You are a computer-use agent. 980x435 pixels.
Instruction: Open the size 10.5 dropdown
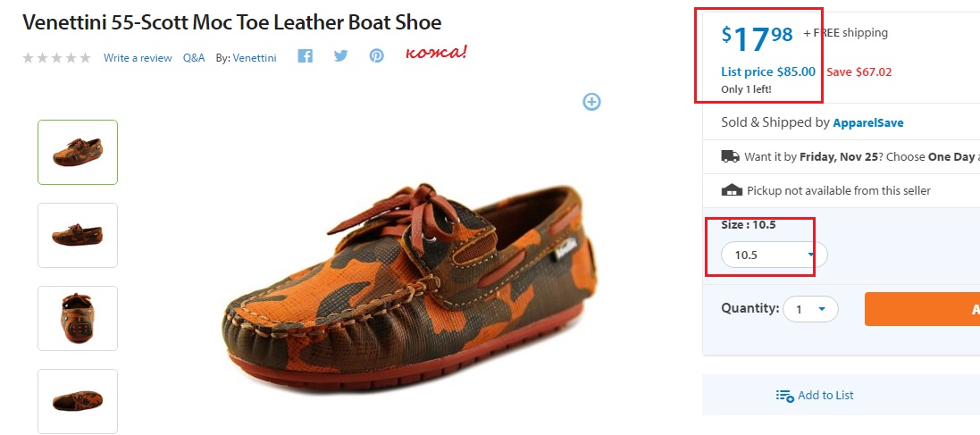point(774,255)
